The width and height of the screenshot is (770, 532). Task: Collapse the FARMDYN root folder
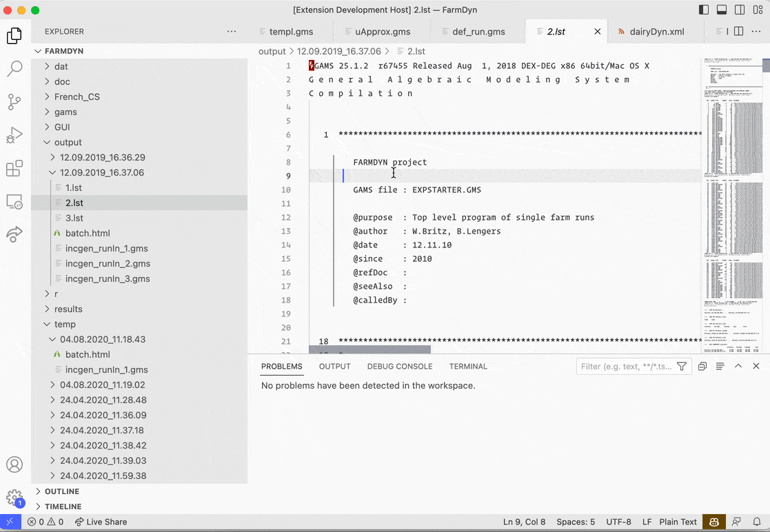pyautogui.click(x=139, y=51)
